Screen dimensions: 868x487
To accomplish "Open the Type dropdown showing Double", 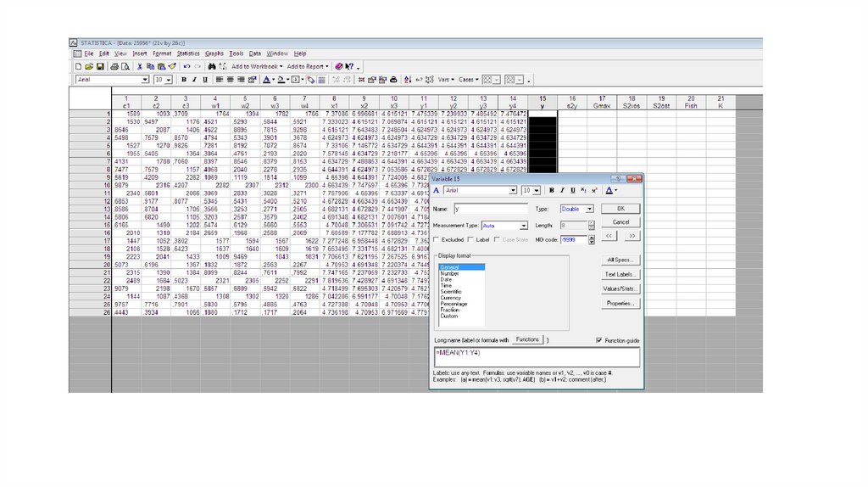I will coord(590,209).
